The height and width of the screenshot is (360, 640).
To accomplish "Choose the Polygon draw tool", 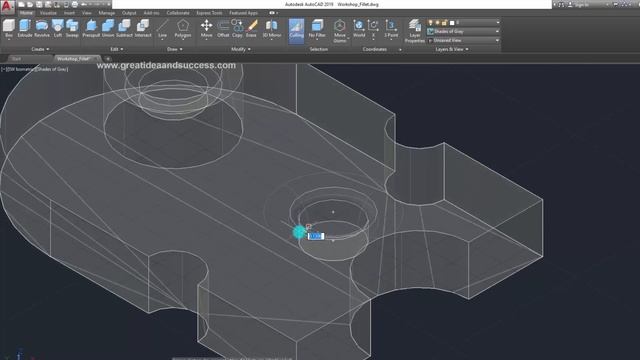I will click(x=183, y=28).
